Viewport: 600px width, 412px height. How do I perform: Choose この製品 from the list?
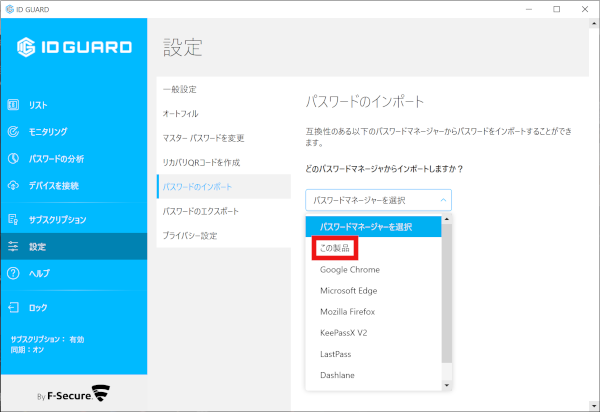(373, 248)
